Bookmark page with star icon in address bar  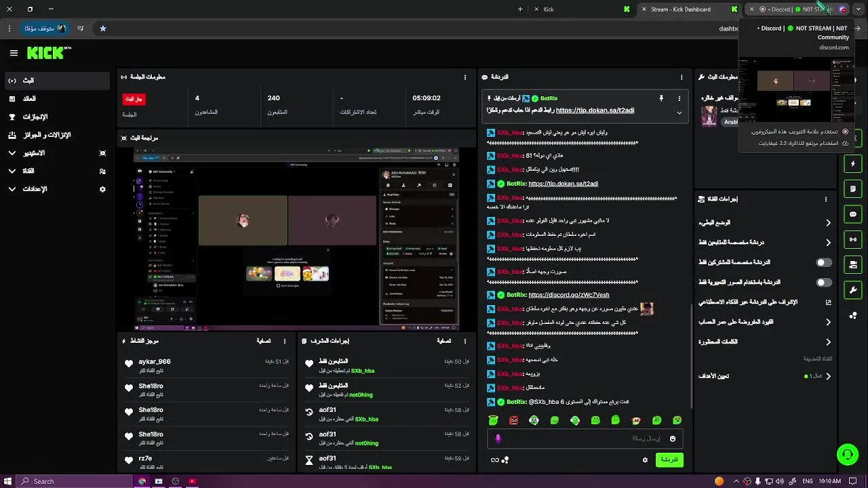103,28
